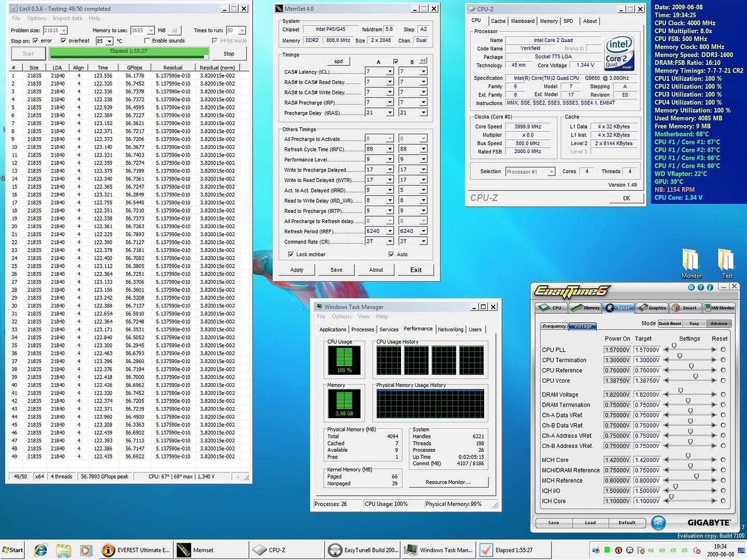Switch to the Mainboard tab in CPU-Z
This screenshot has height=560, width=747.
pyautogui.click(x=523, y=21)
